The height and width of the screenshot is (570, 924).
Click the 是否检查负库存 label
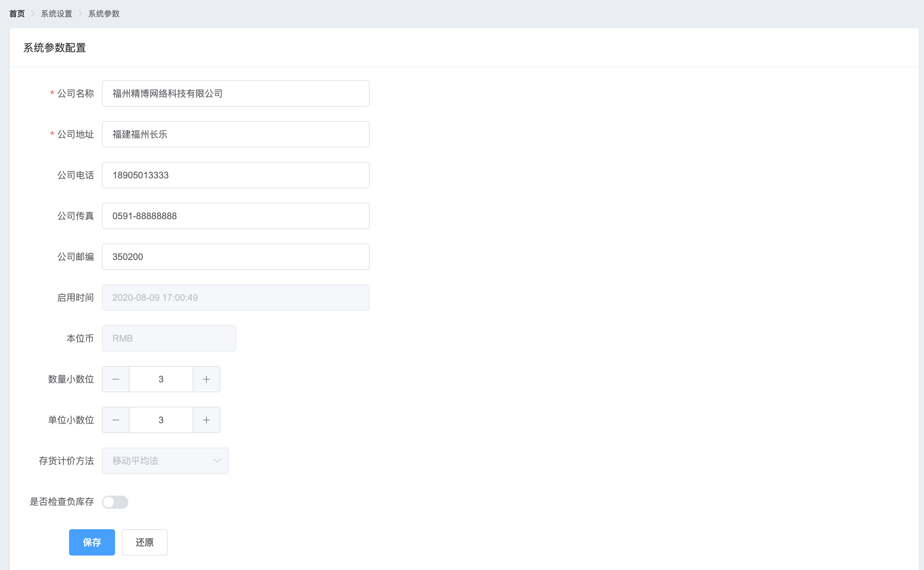click(x=62, y=502)
